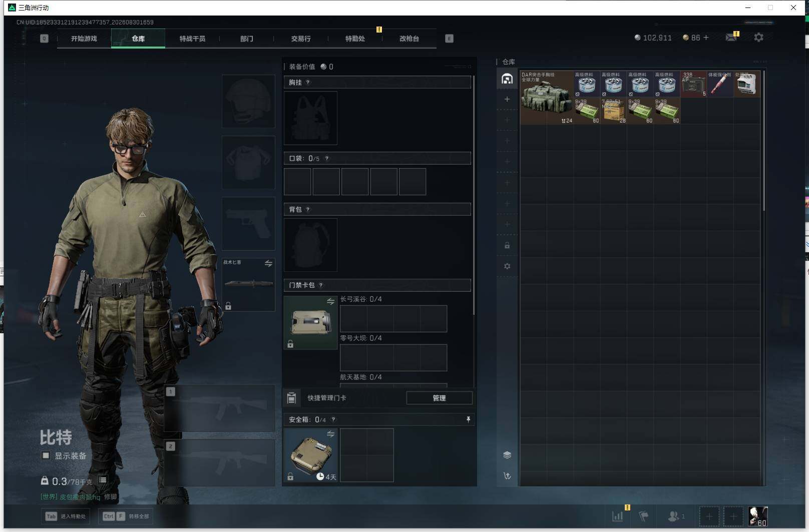Click the equipment panel vertical scrollbar
The height and width of the screenshot is (532, 809).
[474, 195]
